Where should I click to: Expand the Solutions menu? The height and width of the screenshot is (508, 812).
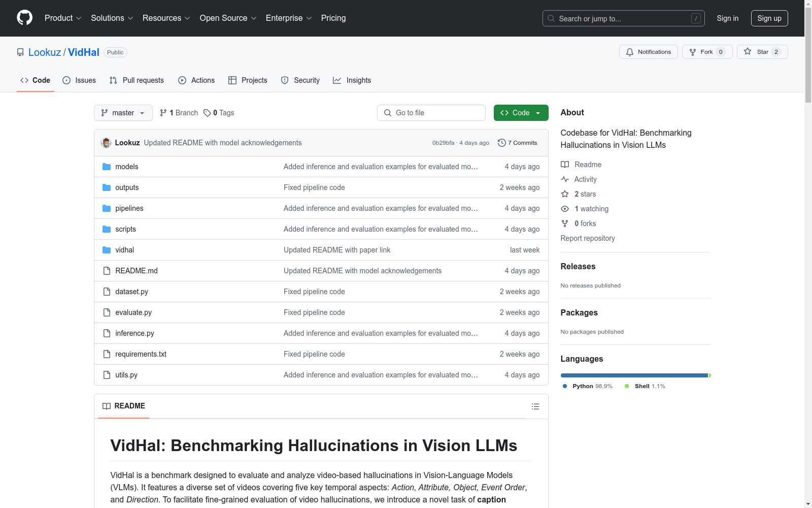click(x=112, y=18)
